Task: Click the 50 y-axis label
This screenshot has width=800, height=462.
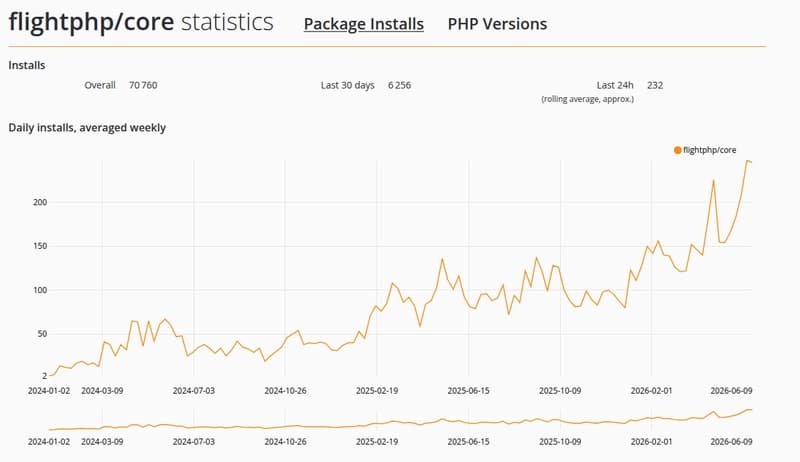Action: point(42,334)
